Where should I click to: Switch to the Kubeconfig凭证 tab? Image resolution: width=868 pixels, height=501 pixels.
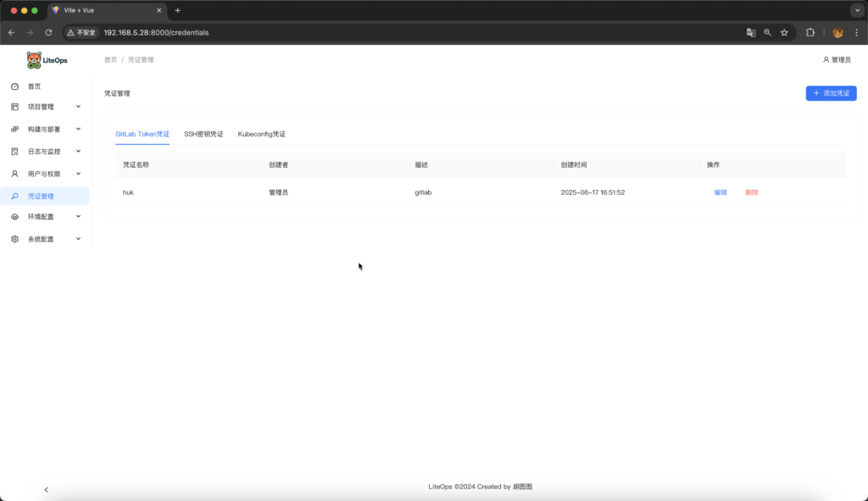point(261,134)
